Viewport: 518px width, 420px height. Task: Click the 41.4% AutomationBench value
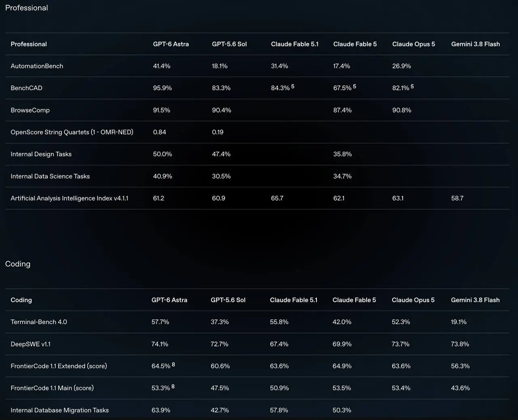[x=161, y=66]
